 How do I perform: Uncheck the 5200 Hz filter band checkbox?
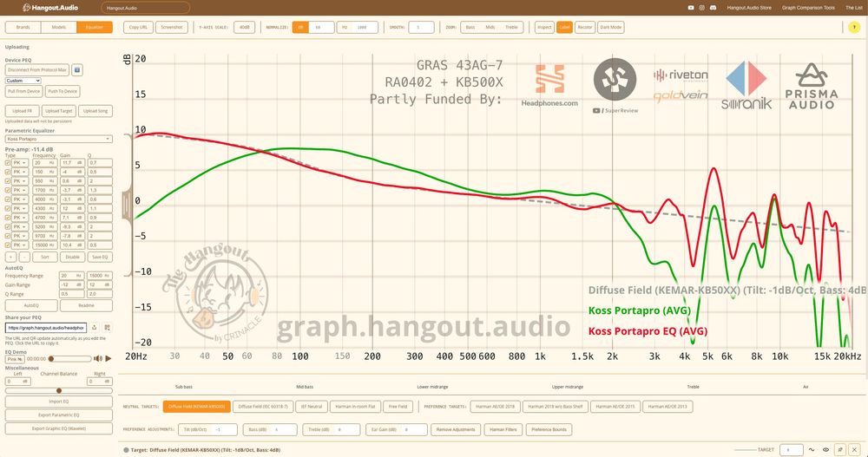(x=8, y=227)
